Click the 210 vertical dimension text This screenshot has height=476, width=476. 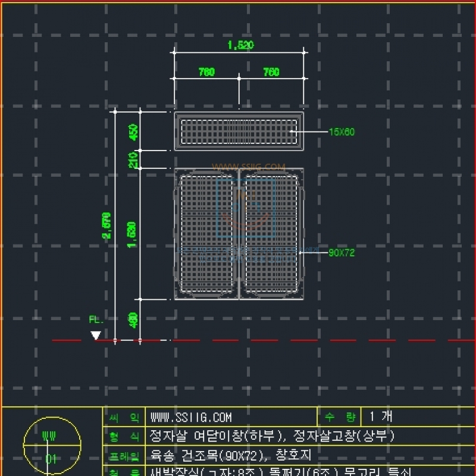coord(134,159)
